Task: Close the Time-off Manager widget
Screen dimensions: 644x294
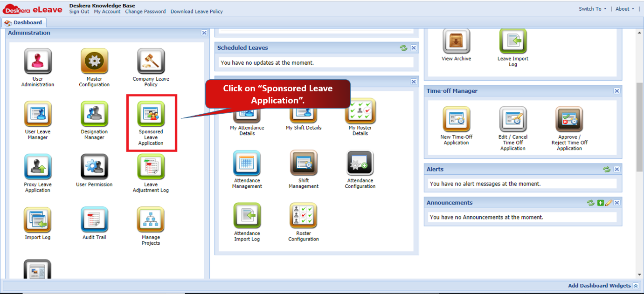Action: (617, 91)
